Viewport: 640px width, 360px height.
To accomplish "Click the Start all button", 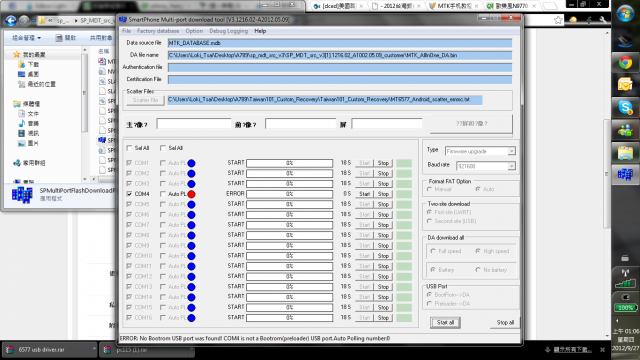I will pos(445,322).
